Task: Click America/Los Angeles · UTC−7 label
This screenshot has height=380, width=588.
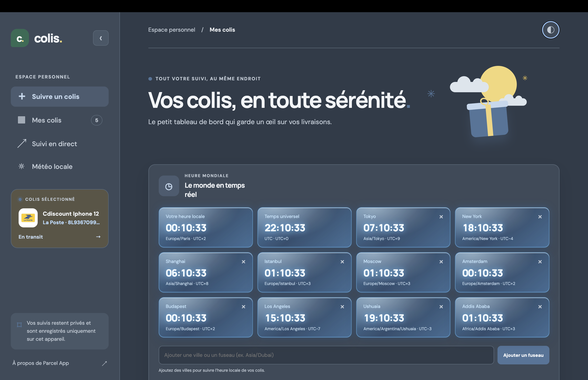Action: point(292,329)
